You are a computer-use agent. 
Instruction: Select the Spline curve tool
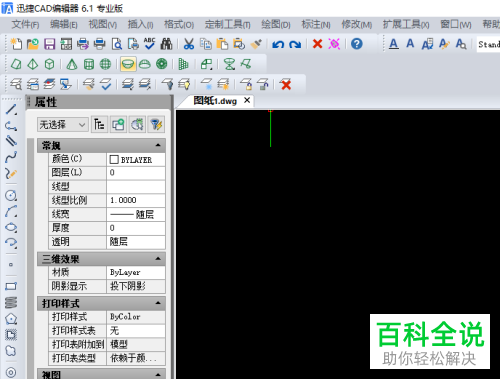11,157
